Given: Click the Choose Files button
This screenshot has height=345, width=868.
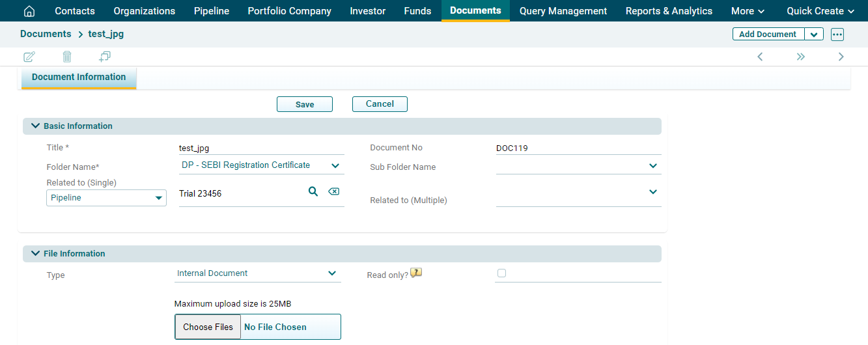Looking at the screenshot, I should (x=208, y=327).
